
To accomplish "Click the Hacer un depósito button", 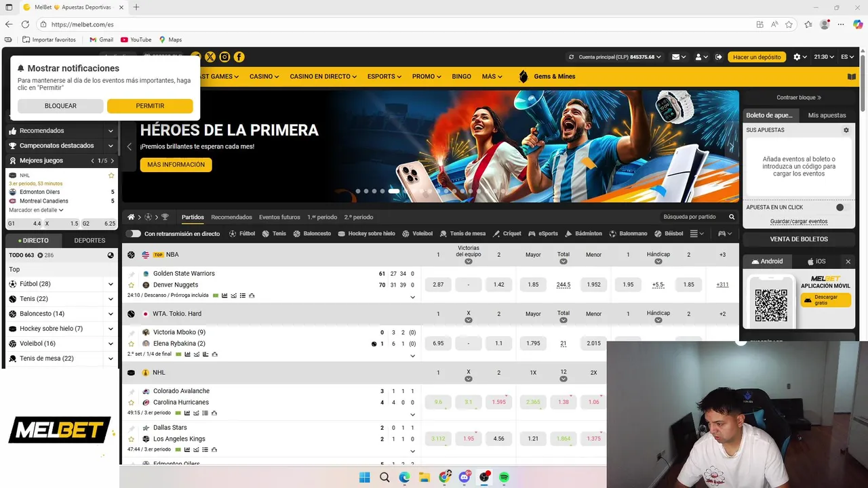I will (x=757, y=57).
